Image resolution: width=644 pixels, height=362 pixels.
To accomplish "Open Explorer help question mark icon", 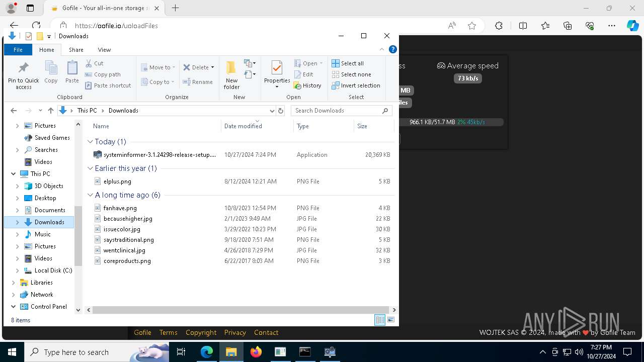I will pos(393,49).
